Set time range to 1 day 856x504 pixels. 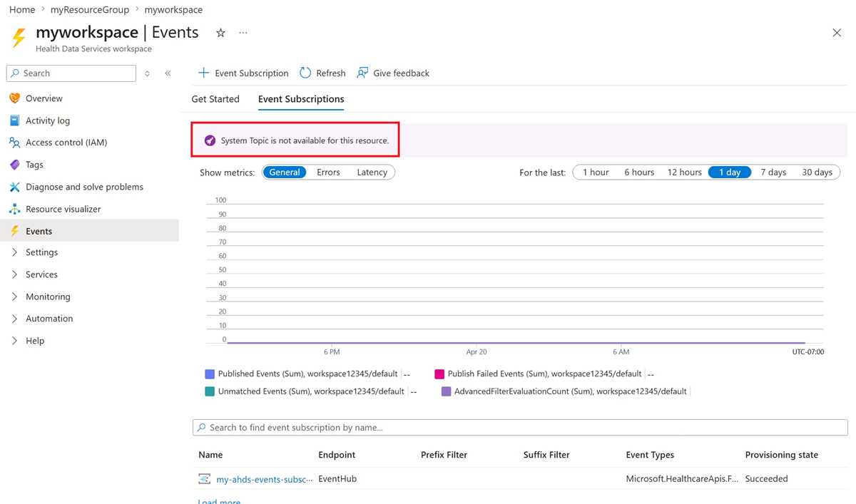click(730, 173)
